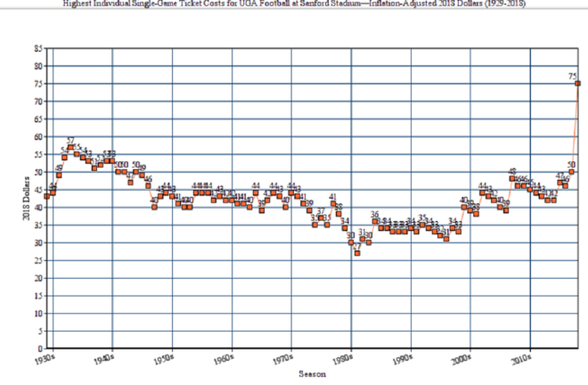Image resolution: width=588 pixels, height=385 pixels.
Task: Select the '1980s' x-axis label
Action: coord(343,359)
